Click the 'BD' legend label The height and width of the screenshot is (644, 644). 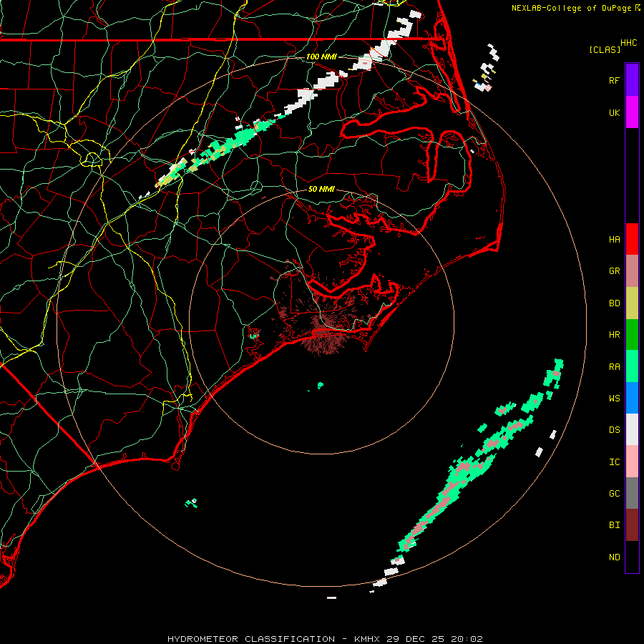614,303
